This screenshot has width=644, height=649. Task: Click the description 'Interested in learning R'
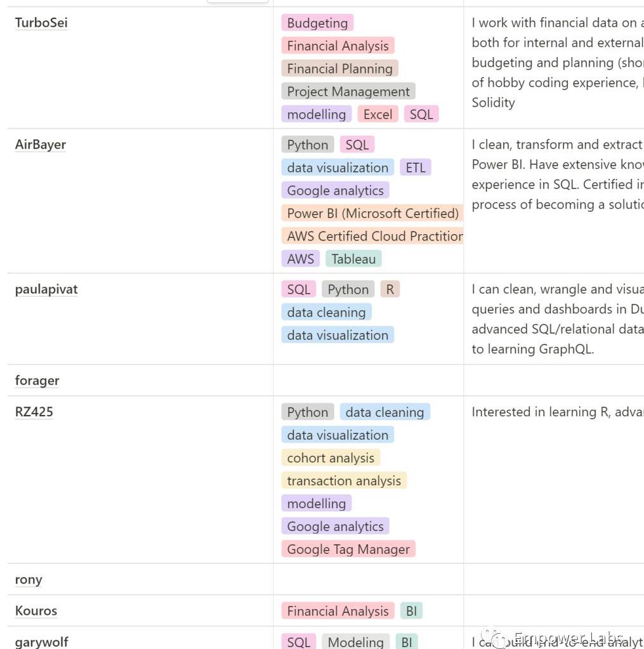coord(558,412)
